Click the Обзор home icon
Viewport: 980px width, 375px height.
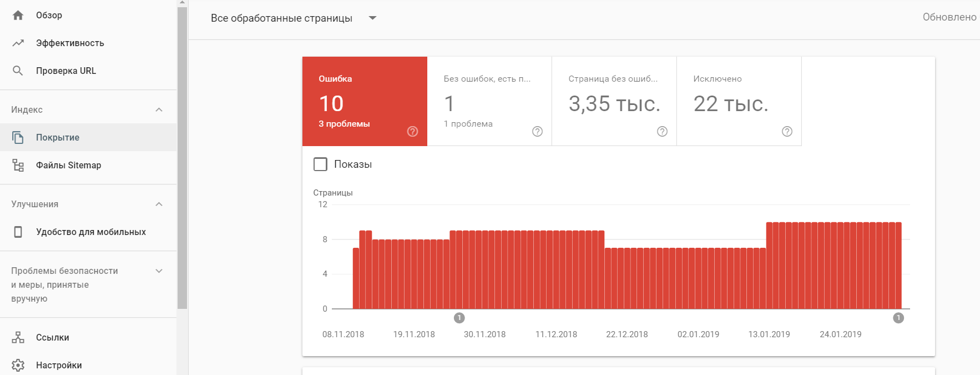(x=18, y=16)
